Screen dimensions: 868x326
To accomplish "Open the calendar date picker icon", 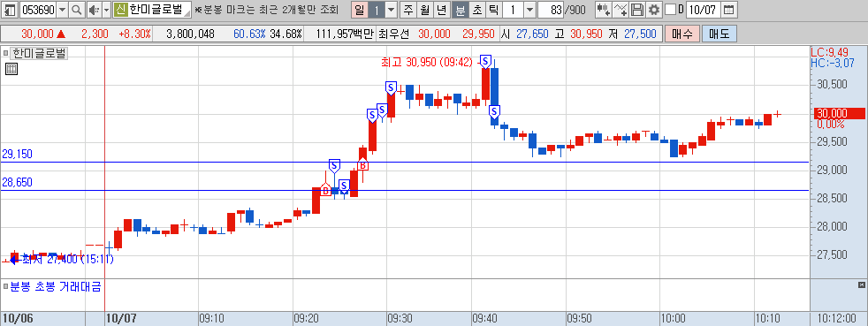I will pyautogui.click(x=729, y=10).
